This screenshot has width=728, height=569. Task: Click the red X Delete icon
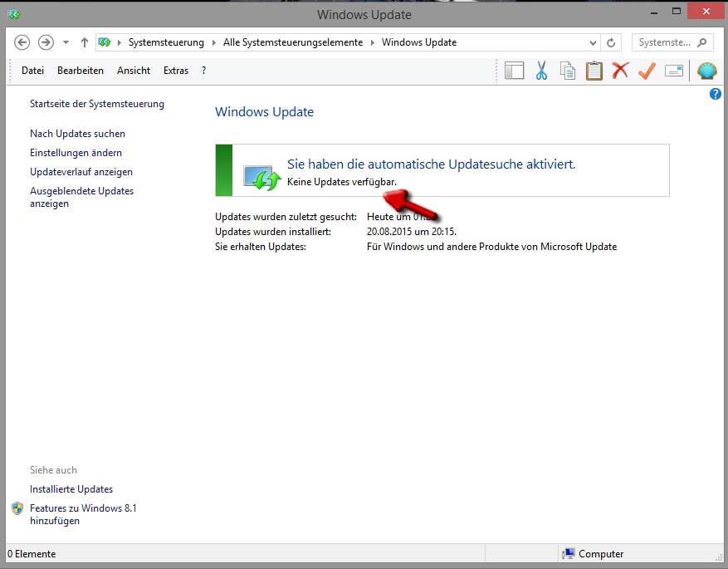pos(620,71)
